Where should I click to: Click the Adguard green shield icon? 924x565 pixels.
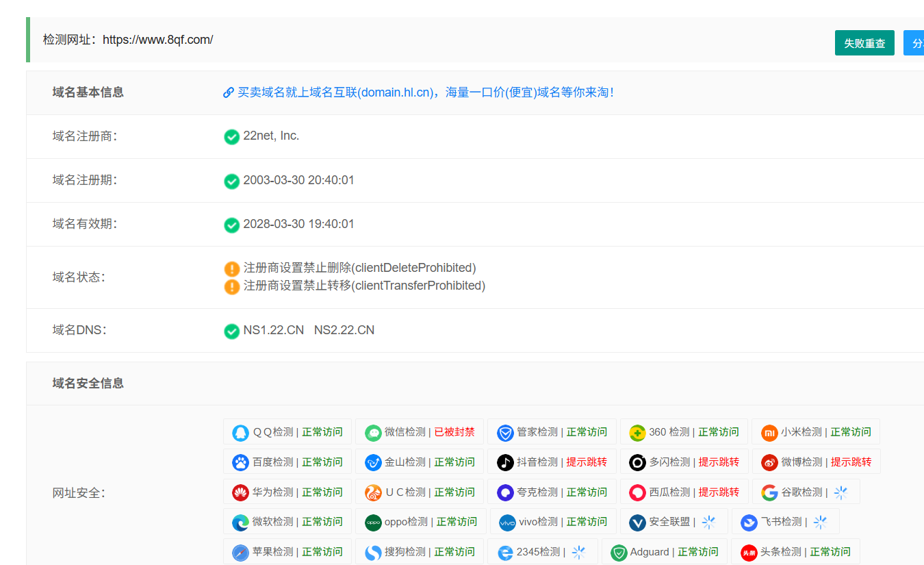pyautogui.click(x=619, y=551)
